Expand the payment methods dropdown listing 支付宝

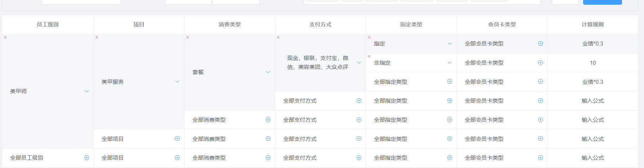click(359, 63)
